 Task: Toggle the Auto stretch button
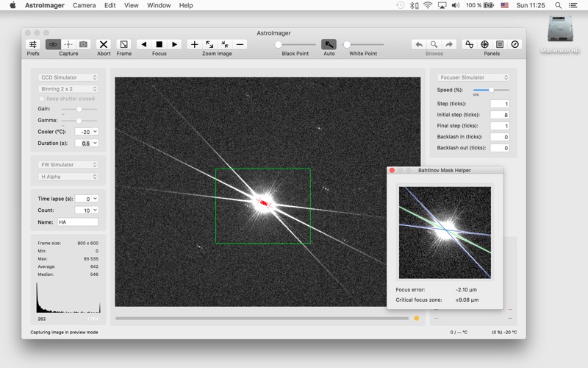tap(329, 45)
